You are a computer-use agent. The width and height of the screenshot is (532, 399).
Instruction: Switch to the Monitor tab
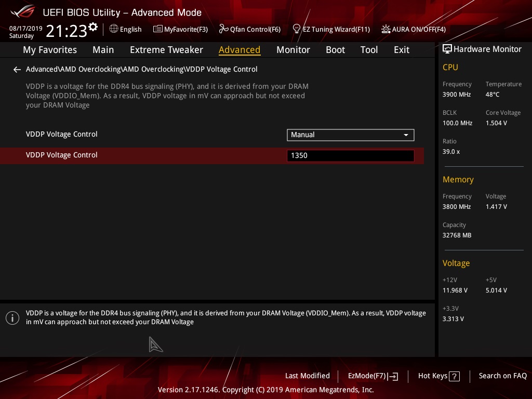[x=293, y=50]
